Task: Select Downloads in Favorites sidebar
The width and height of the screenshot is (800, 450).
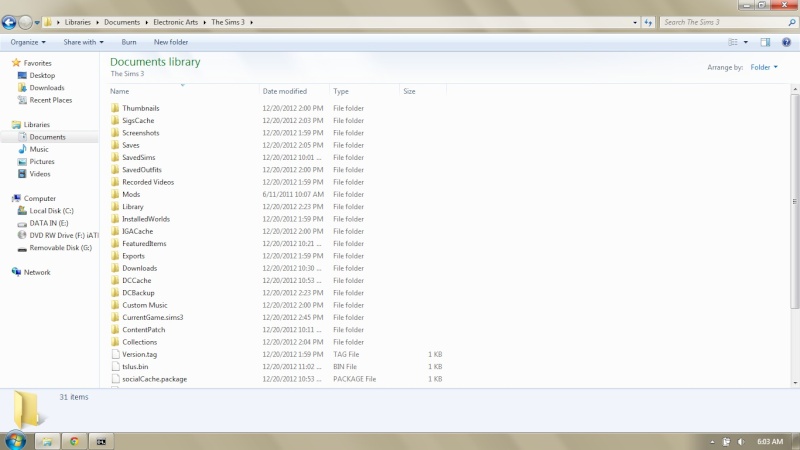Action: 41,88
